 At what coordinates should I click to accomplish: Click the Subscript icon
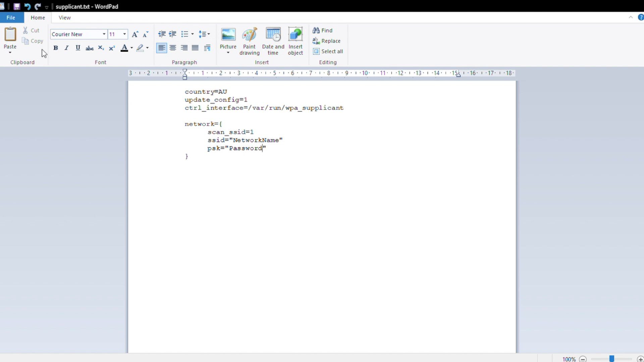pos(101,48)
